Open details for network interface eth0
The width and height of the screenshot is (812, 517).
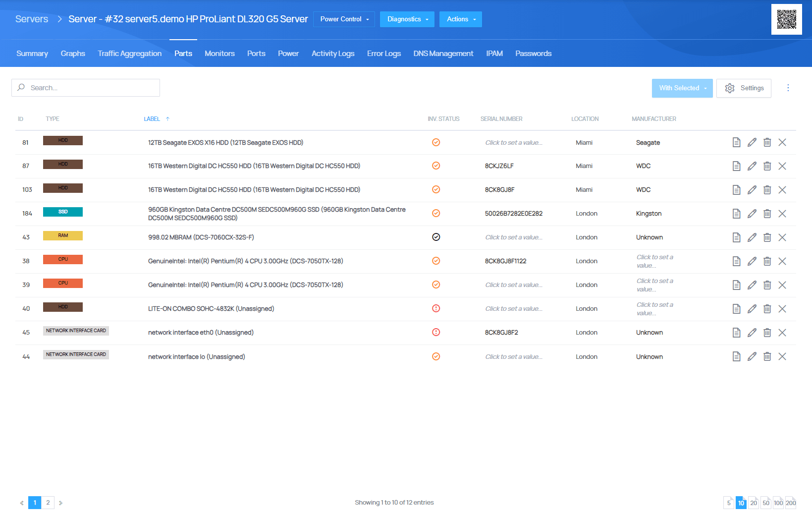coord(737,333)
